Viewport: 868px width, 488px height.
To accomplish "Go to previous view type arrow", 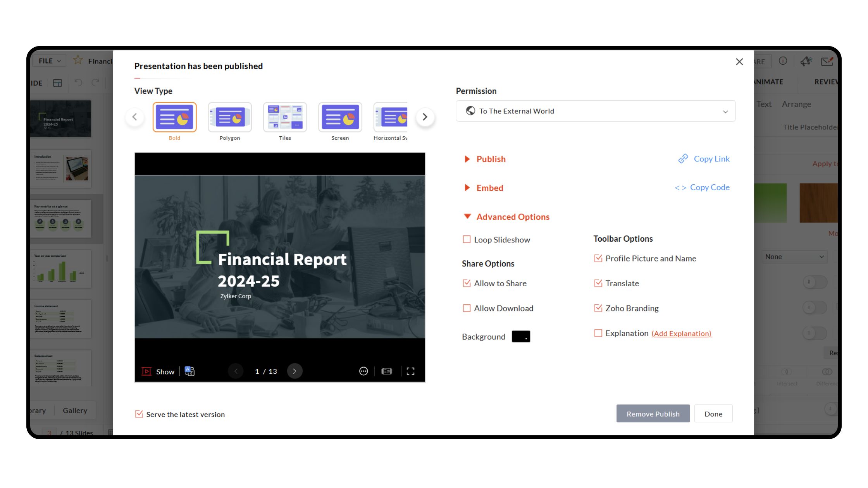I will pyautogui.click(x=135, y=117).
